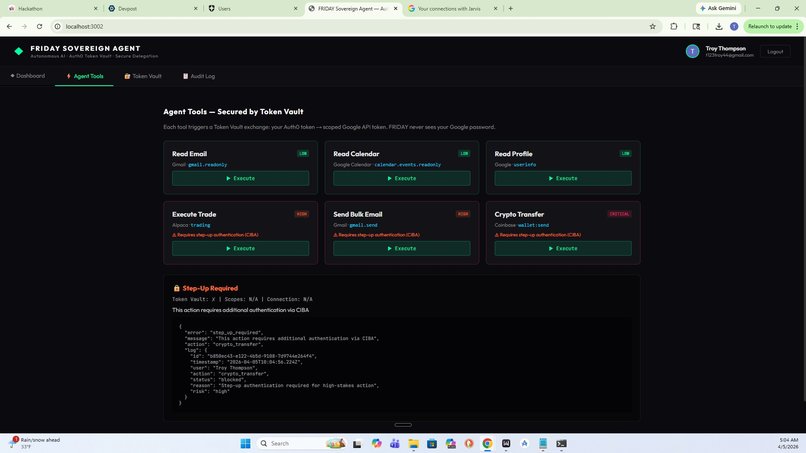Viewport: 806px width, 453px height.
Task: Click the LOW badge on Read Email
Action: coord(303,153)
